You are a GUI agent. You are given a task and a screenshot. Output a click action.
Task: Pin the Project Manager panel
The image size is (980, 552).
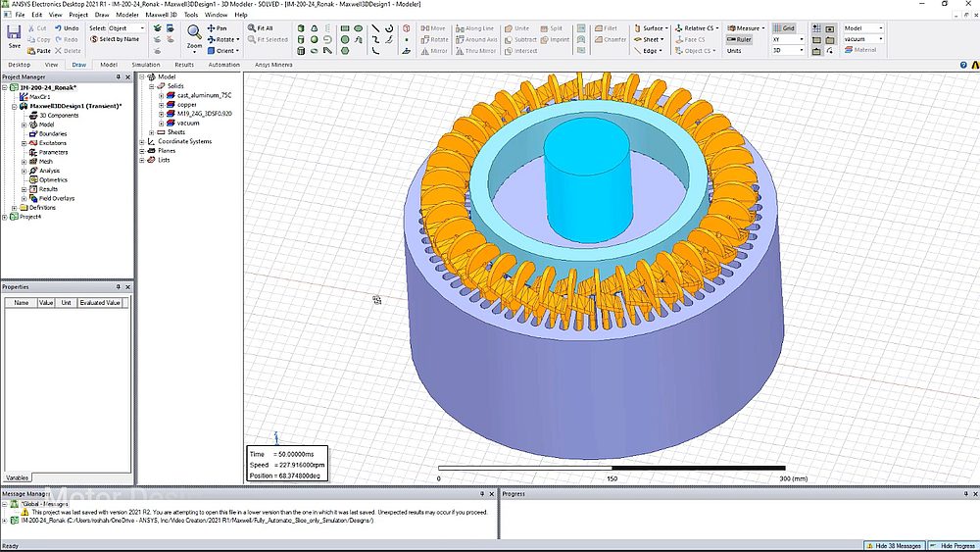119,76
